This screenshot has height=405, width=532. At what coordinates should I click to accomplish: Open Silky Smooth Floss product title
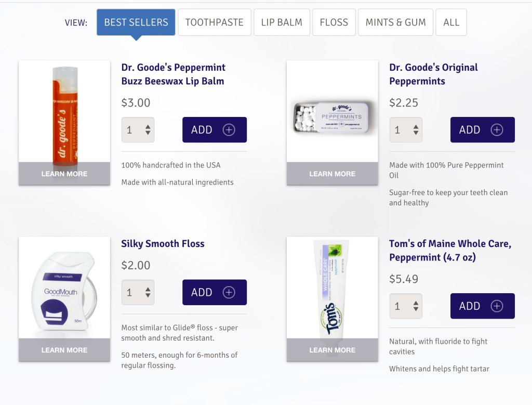point(163,244)
